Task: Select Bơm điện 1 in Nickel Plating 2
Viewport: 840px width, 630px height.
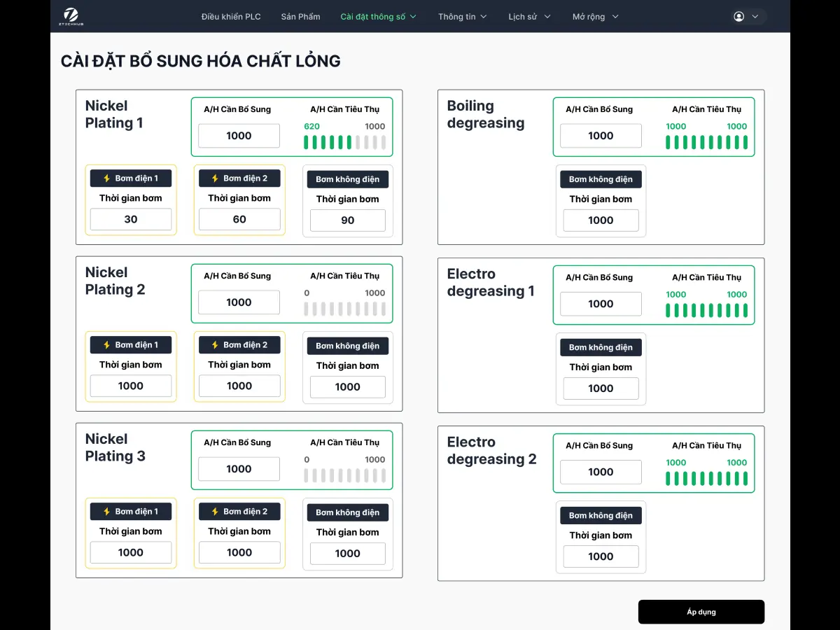Action: 131,345
